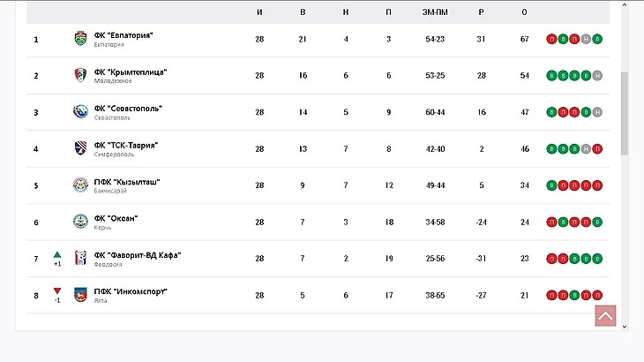Viewport: 644px width, 362px height.
Task: Click the О points column header
Action: (524, 11)
